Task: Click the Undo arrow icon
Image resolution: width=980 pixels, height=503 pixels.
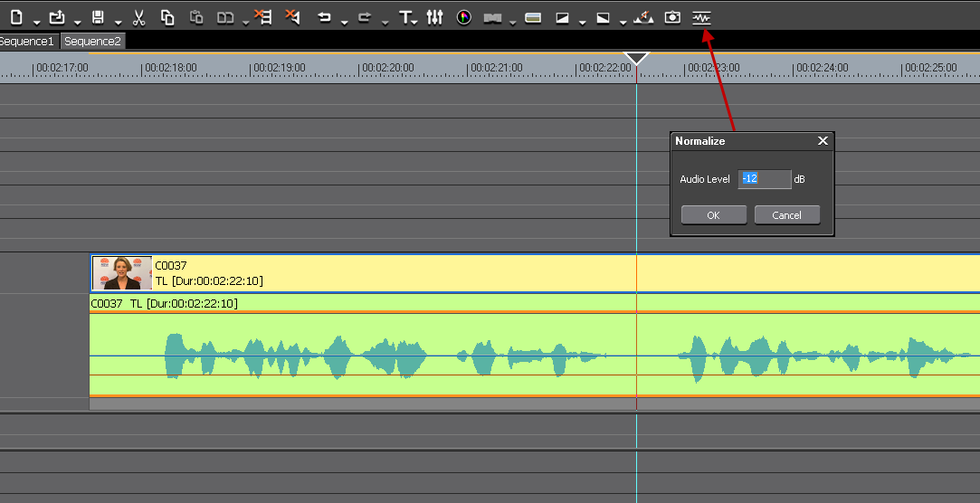Action: point(324,17)
